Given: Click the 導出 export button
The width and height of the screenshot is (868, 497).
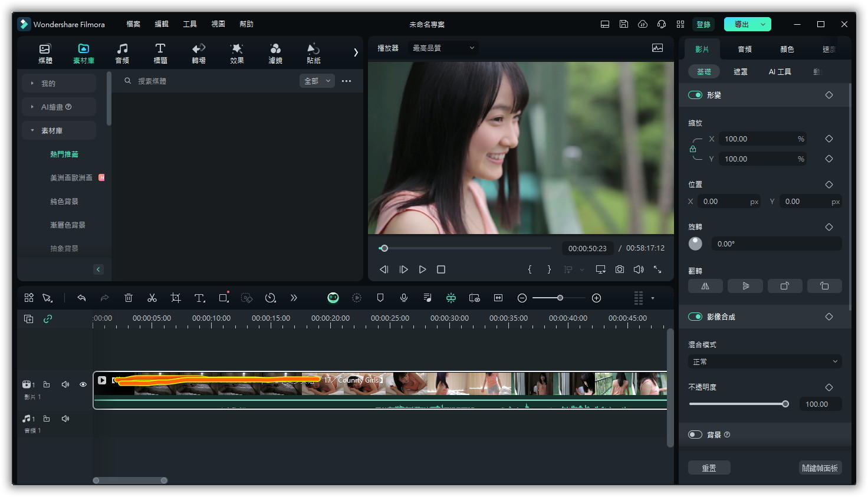Looking at the screenshot, I should [x=741, y=24].
